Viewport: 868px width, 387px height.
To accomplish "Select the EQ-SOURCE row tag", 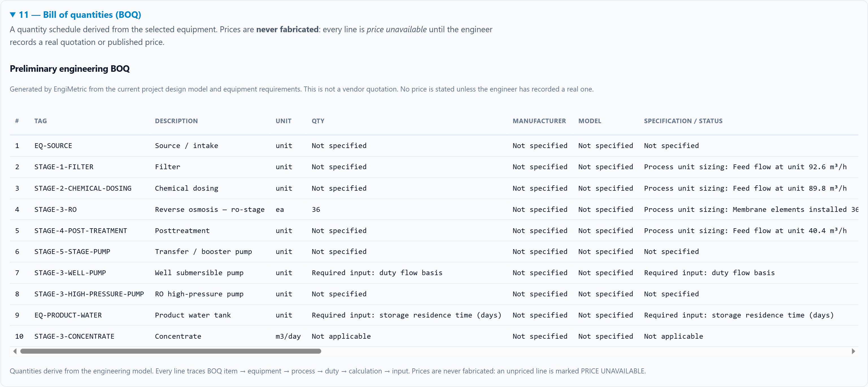I will (53, 146).
